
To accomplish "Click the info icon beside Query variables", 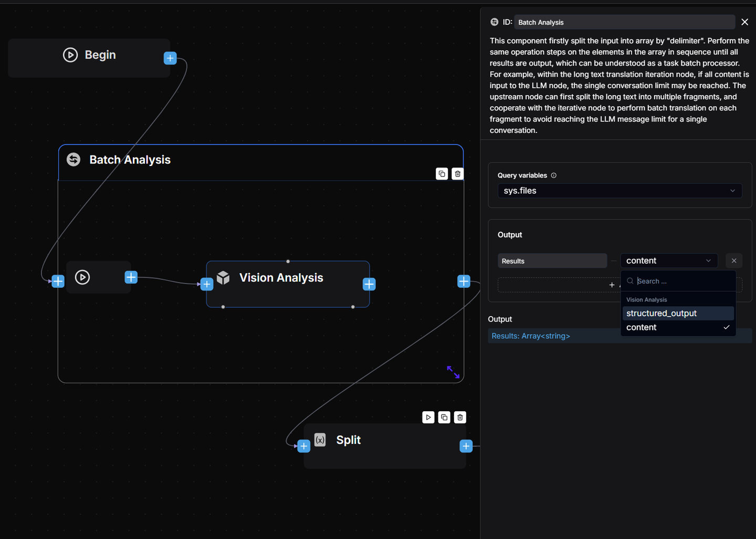I will tap(554, 175).
